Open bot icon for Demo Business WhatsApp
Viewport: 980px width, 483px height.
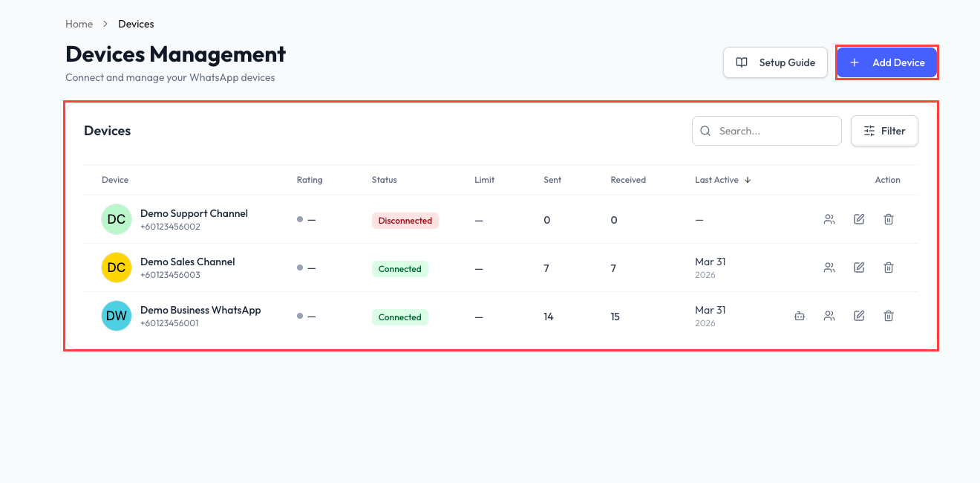point(800,316)
